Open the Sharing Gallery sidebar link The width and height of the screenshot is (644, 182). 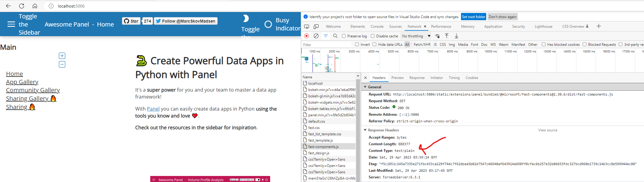pyautogui.click(x=31, y=99)
